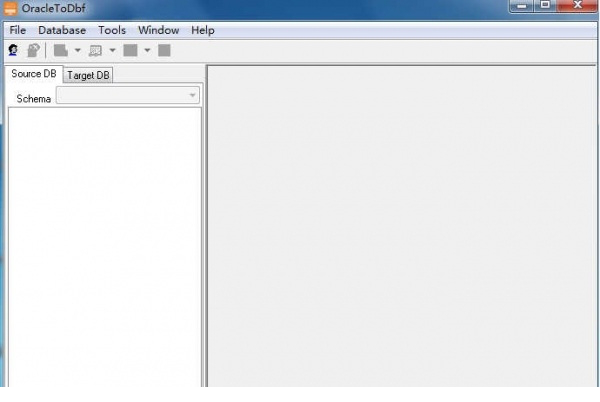Click the last gray square toolbar icon
Image resolution: width=600 pixels, height=402 pixels.
(165, 50)
